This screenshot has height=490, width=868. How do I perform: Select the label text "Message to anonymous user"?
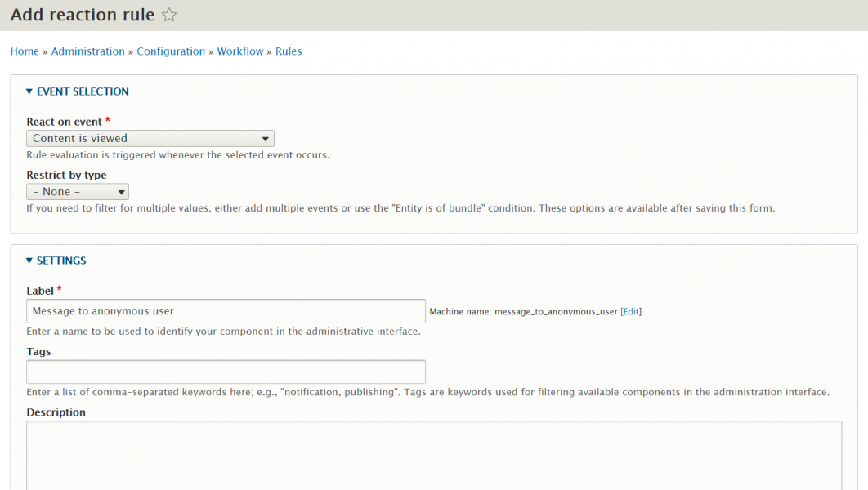click(x=103, y=311)
